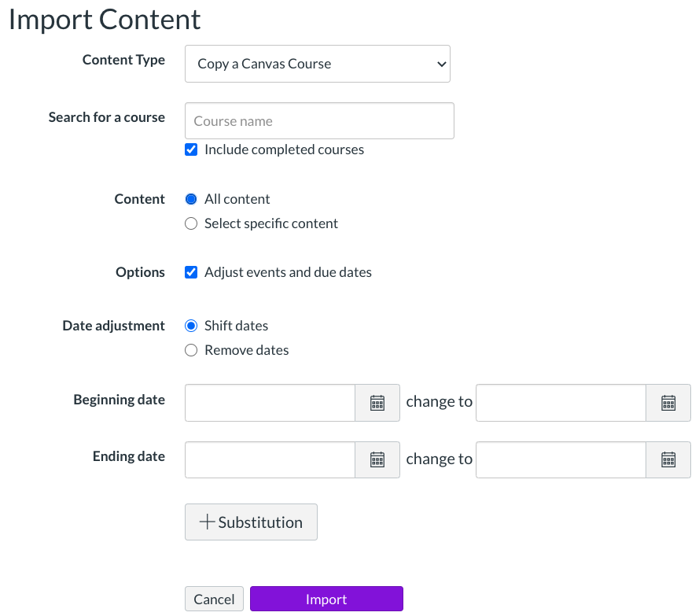Image resolution: width=699 pixels, height=616 pixels.
Task: Uncheck Include completed courses checkbox
Action: click(191, 149)
